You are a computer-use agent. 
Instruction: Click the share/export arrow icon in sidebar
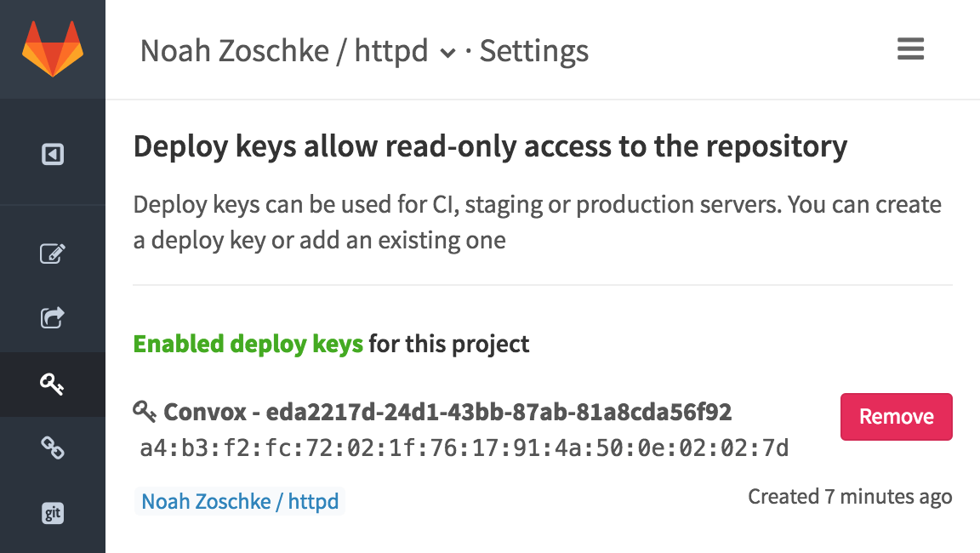tap(53, 318)
